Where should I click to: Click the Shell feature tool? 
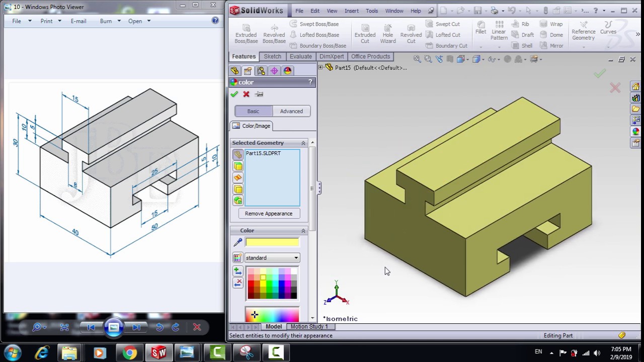click(x=522, y=46)
